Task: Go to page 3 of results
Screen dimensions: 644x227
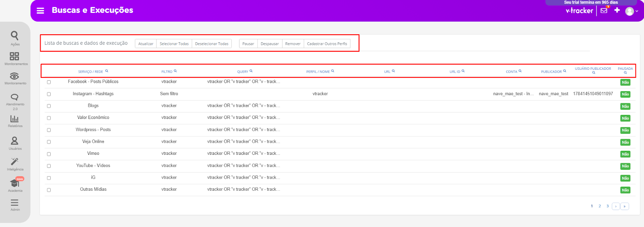Action: (x=608, y=206)
